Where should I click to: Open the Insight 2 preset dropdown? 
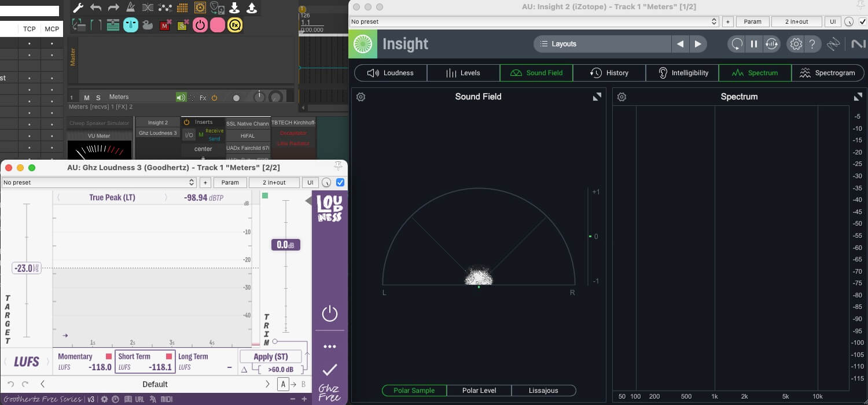[534, 21]
